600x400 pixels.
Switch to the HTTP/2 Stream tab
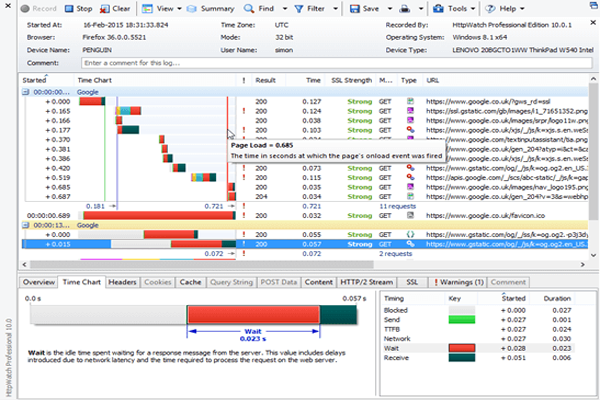point(366,282)
